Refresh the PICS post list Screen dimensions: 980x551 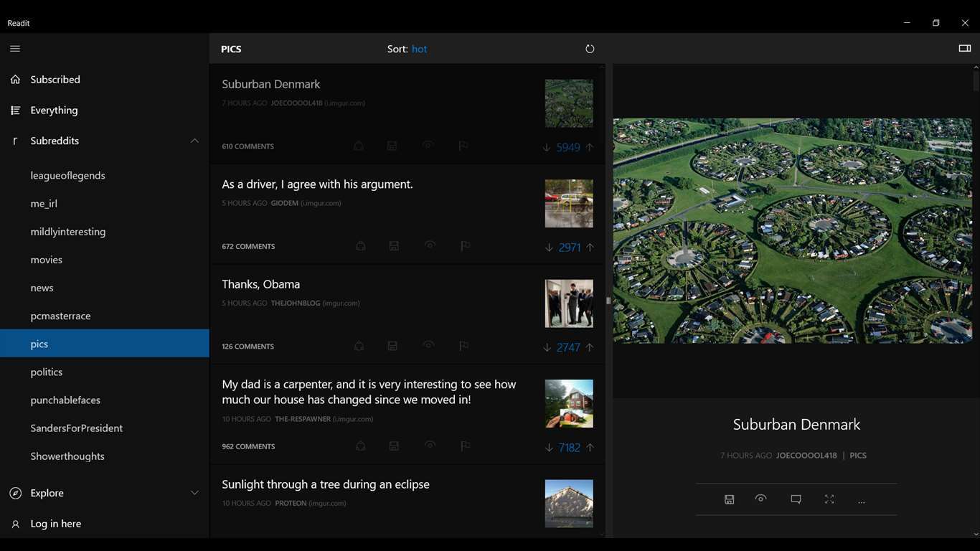click(x=590, y=49)
